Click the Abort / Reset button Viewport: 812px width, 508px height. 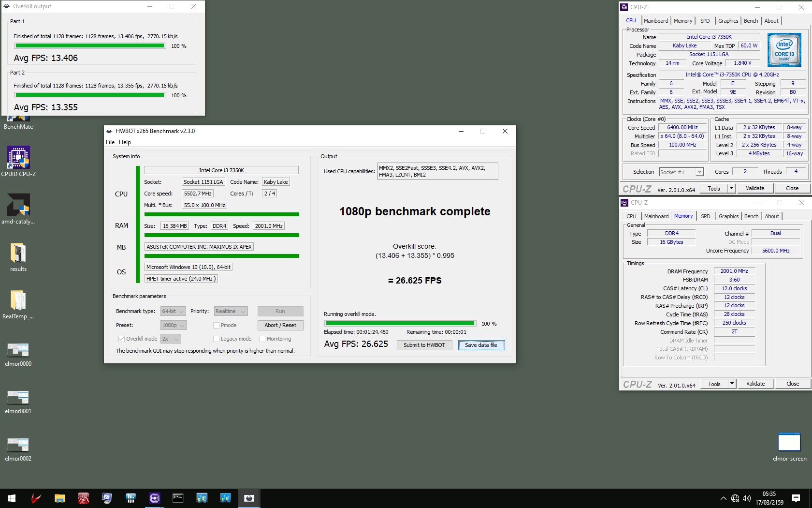click(x=280, y=325)
